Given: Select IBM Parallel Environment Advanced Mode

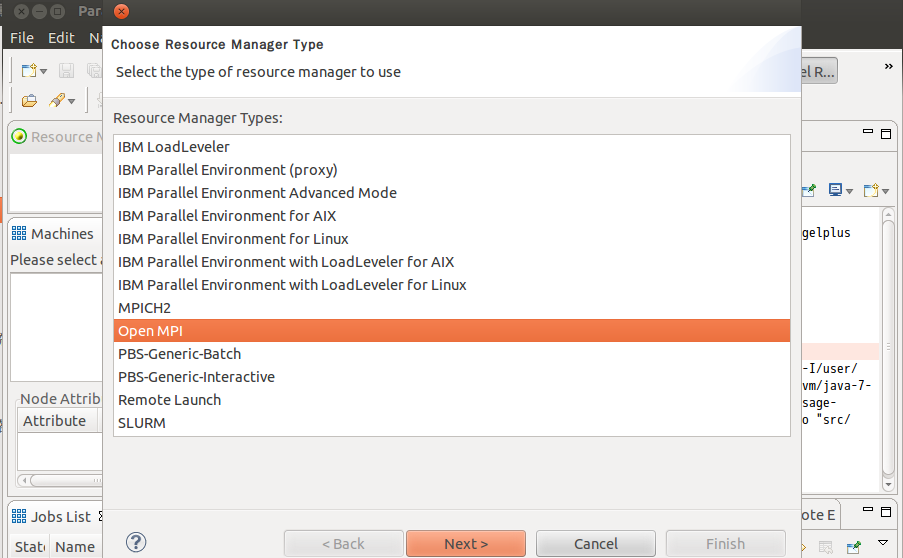Looking at the screenshot, I should coord(452,193).
